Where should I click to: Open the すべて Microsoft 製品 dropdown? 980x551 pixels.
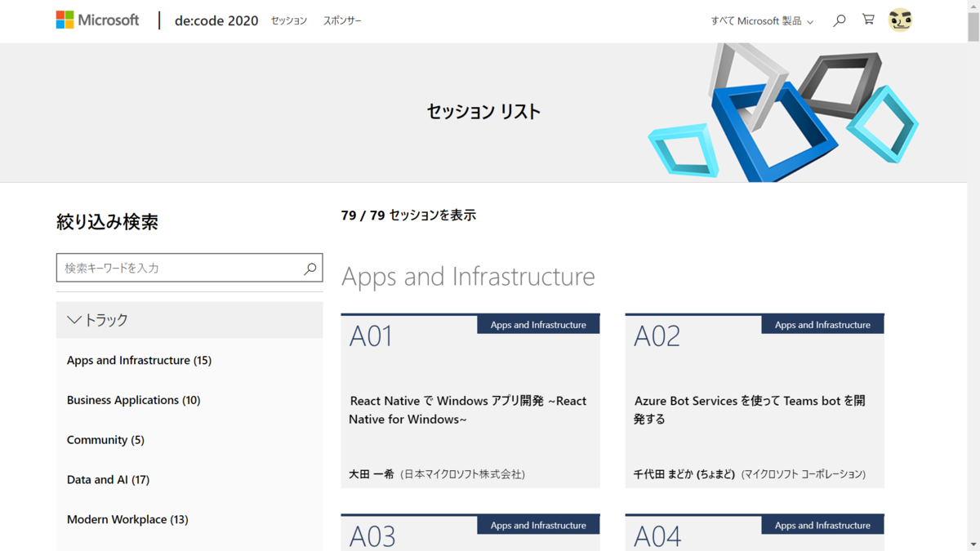[x=762, y=21]
